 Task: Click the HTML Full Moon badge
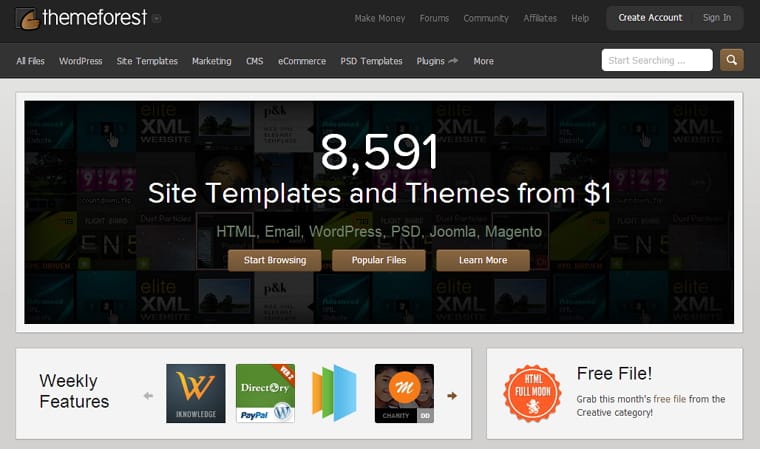(x=532, y=393)
